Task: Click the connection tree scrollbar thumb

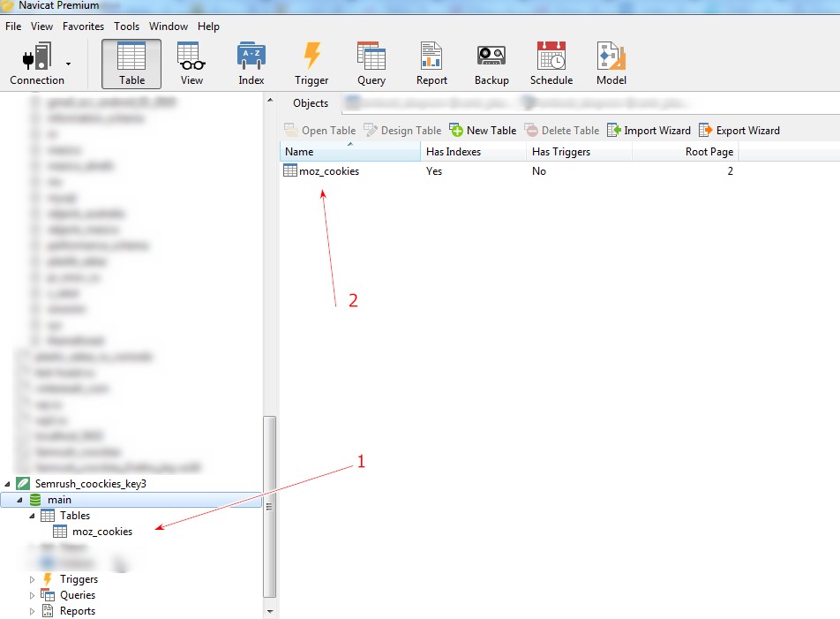Action: (x=270, y=507)
